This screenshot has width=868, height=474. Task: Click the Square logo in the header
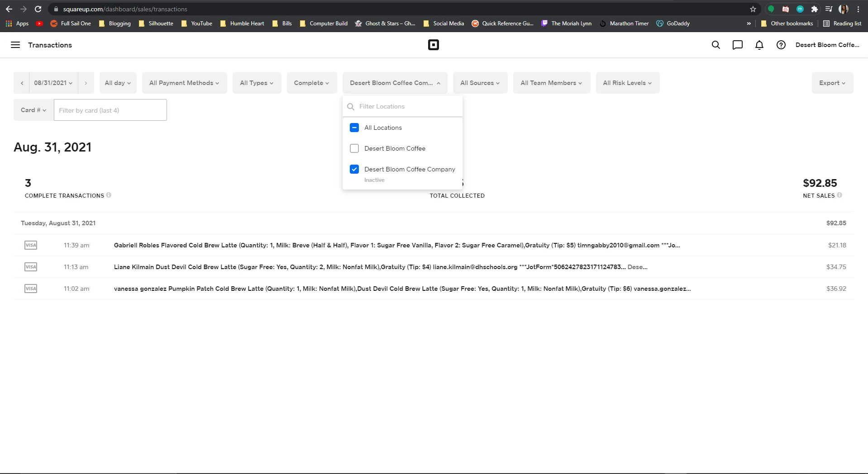tap(433, 45)
